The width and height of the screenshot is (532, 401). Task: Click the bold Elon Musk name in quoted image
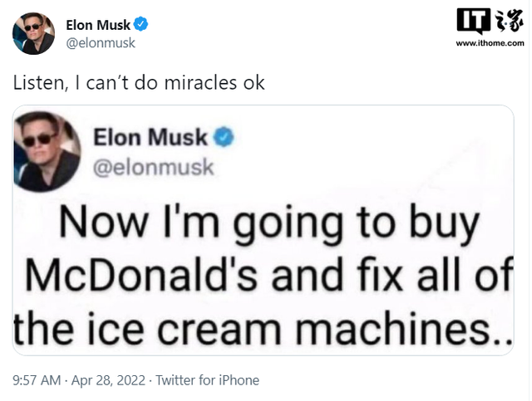pyautogui.click(x=150, y=137)
